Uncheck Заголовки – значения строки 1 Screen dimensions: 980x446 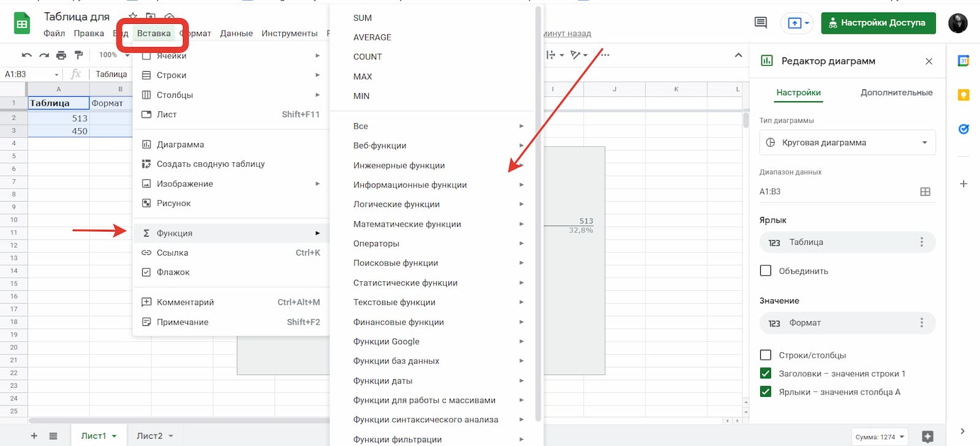click(x=766, y=373)
